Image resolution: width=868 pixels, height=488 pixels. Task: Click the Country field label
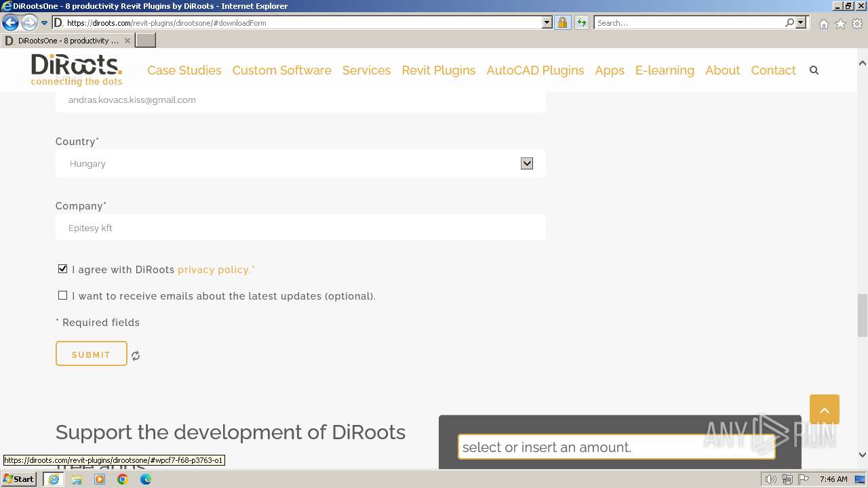(77, 142)
